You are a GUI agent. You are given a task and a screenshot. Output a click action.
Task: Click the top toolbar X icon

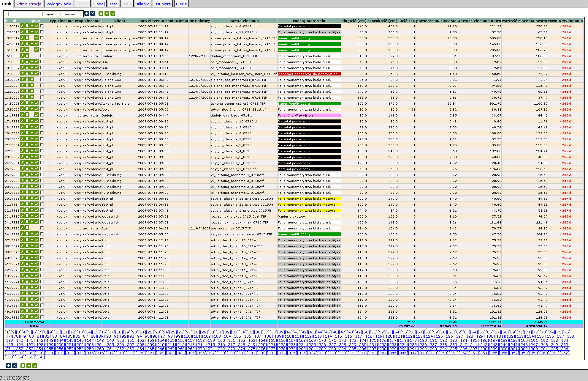pyautogui.click(x=93, y=13)
